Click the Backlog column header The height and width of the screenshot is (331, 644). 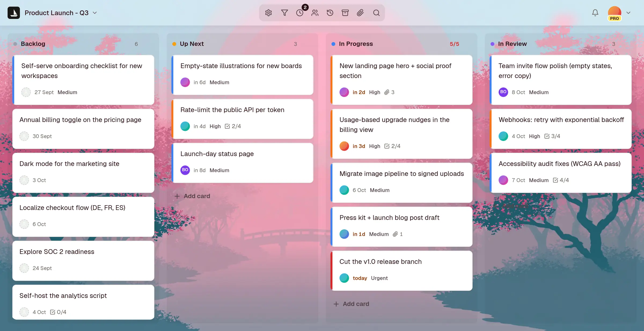[33, 44]
